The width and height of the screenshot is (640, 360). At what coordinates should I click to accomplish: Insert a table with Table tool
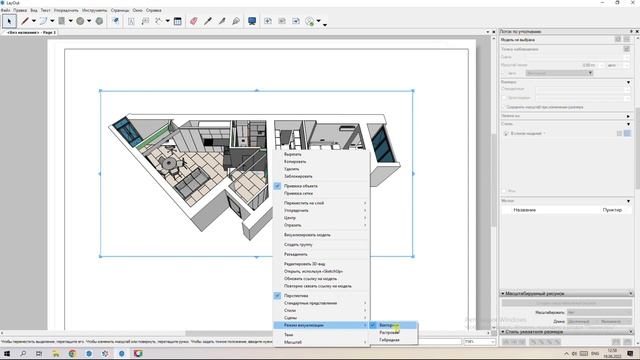coord(178,21)
